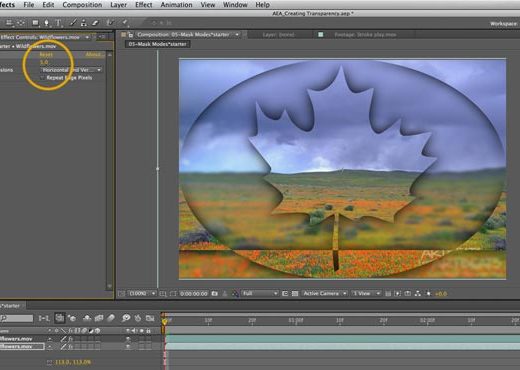Open the Effect menu

click(144, 5)
